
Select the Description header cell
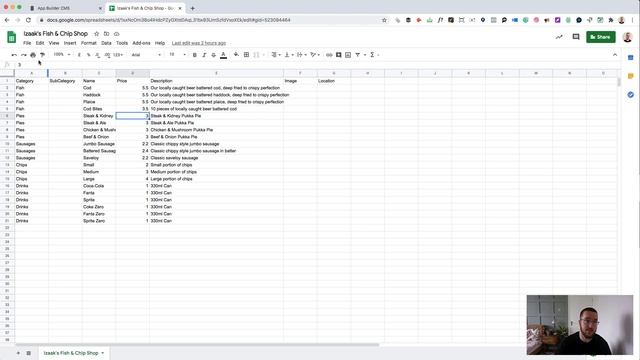tap(217, 81)
